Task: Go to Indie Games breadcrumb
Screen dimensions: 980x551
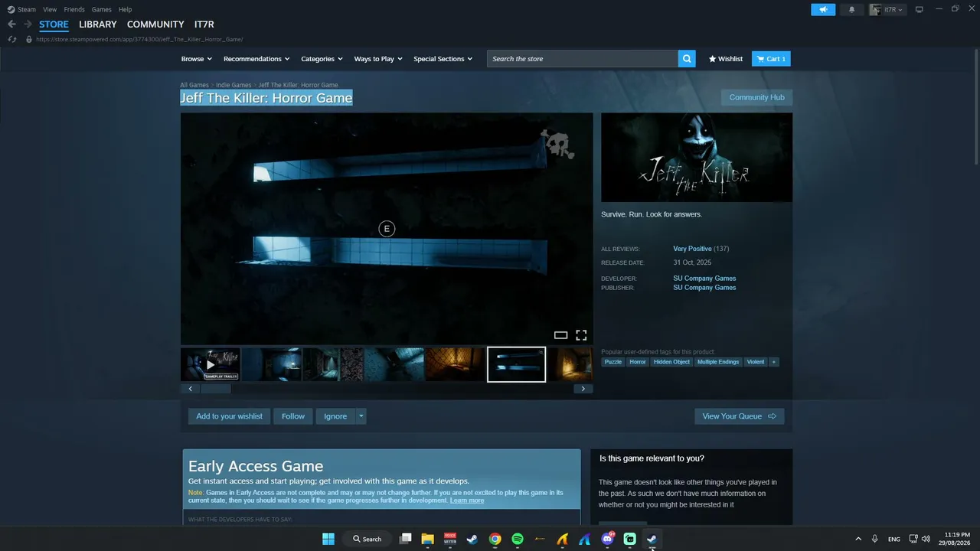Action: pos(234,85)
